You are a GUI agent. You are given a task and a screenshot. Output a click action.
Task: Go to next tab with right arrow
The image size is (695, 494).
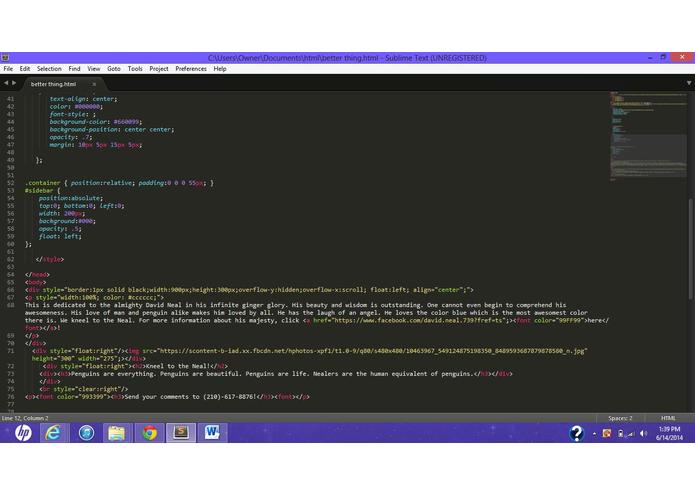point(14,83)
